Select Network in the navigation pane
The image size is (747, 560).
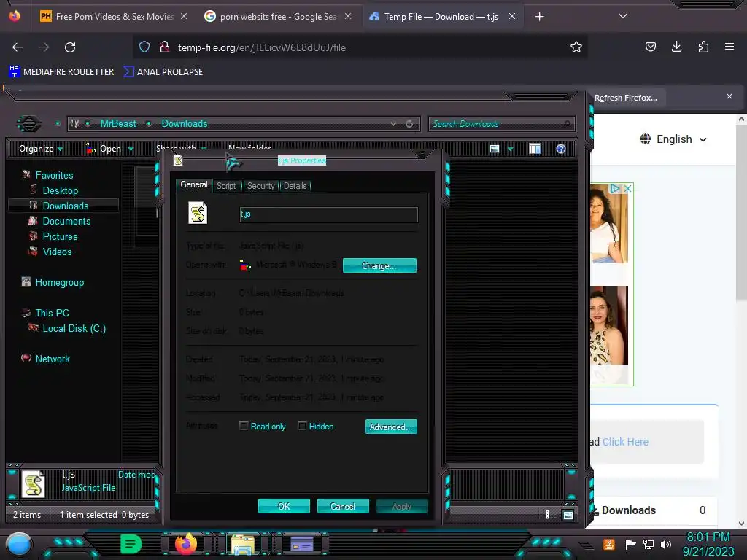53,359
